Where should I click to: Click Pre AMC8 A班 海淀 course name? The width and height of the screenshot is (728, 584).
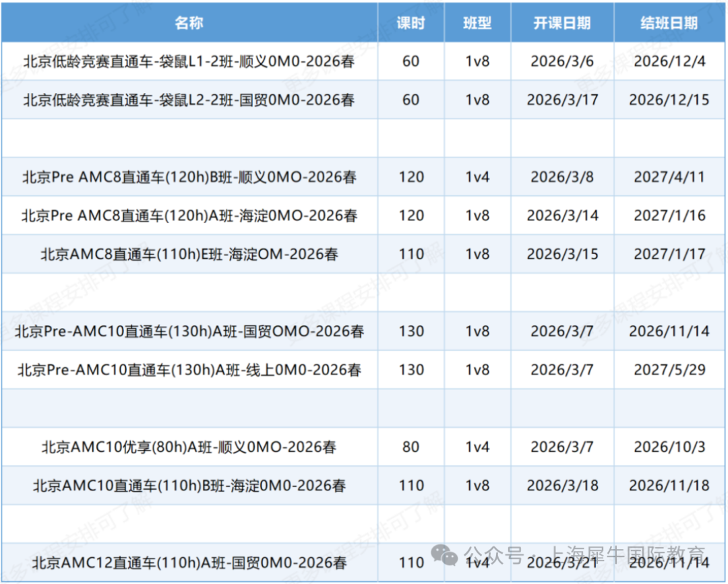coord(189,216)
